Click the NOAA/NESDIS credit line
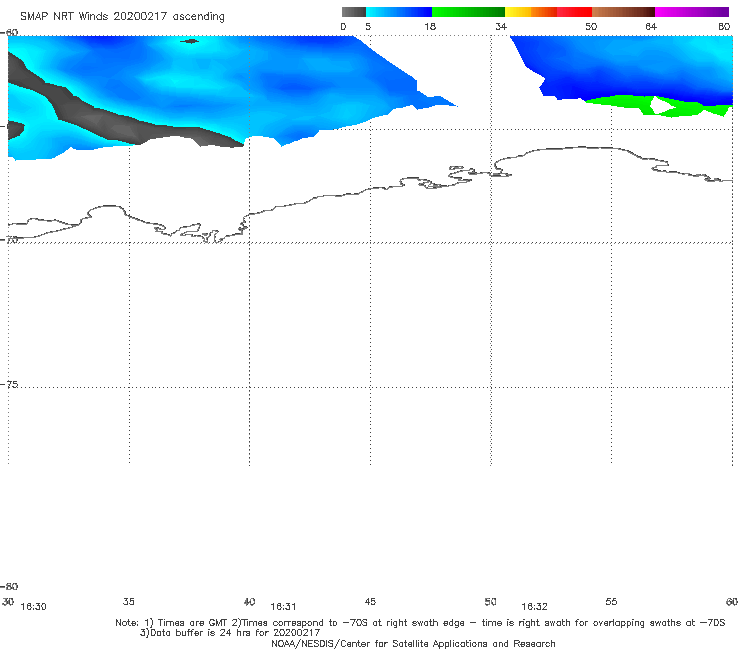This screenshot has width=740, height=650. [x=413, y=644]
